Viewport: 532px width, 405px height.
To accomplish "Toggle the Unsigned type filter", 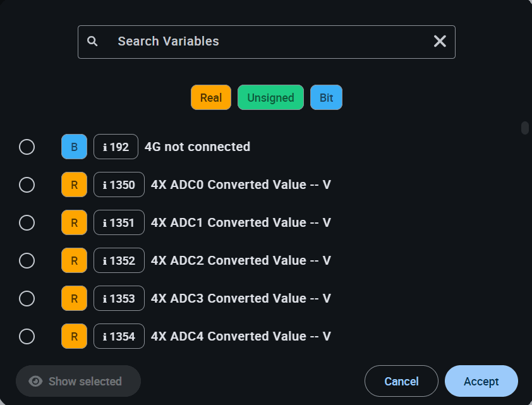I will [271, 98].
